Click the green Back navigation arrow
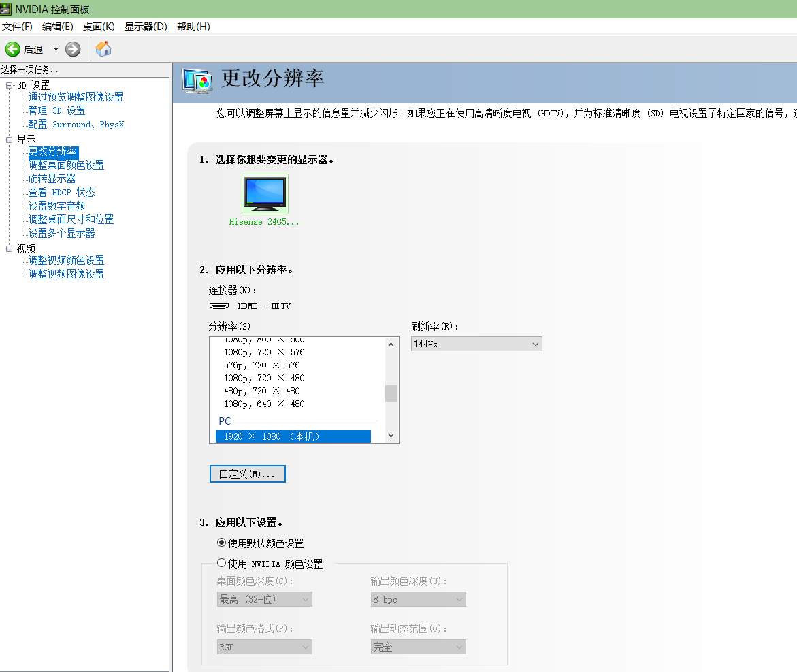 [13, 48]
